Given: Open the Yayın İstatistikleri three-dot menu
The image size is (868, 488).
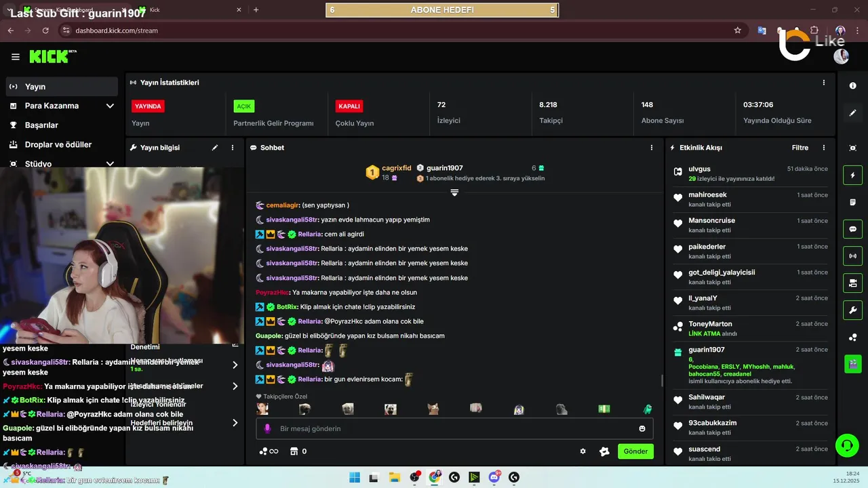Looking at the screenshot, I should pyautogui.click(x=824, y=83).
